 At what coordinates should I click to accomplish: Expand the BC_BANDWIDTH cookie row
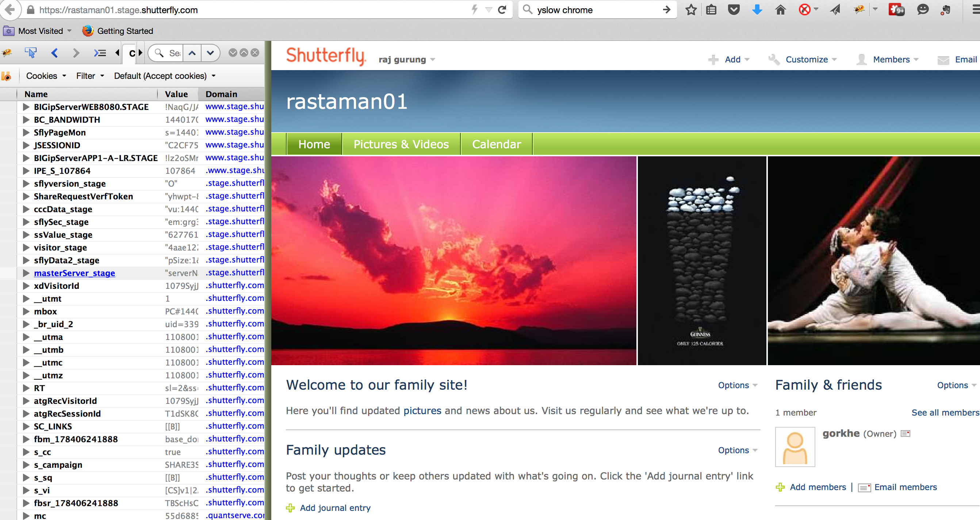coord(26,119)
